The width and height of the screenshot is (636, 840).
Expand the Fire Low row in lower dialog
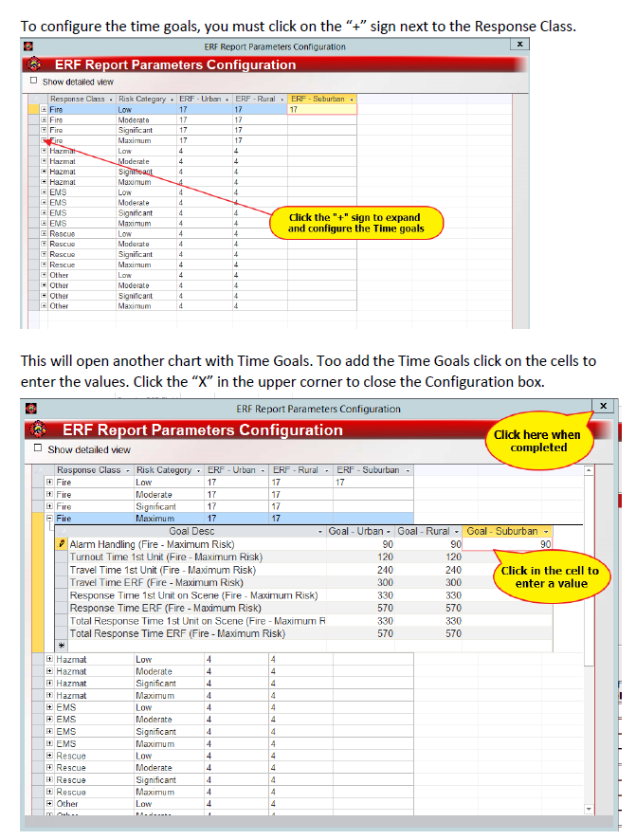tap(49, 482)
